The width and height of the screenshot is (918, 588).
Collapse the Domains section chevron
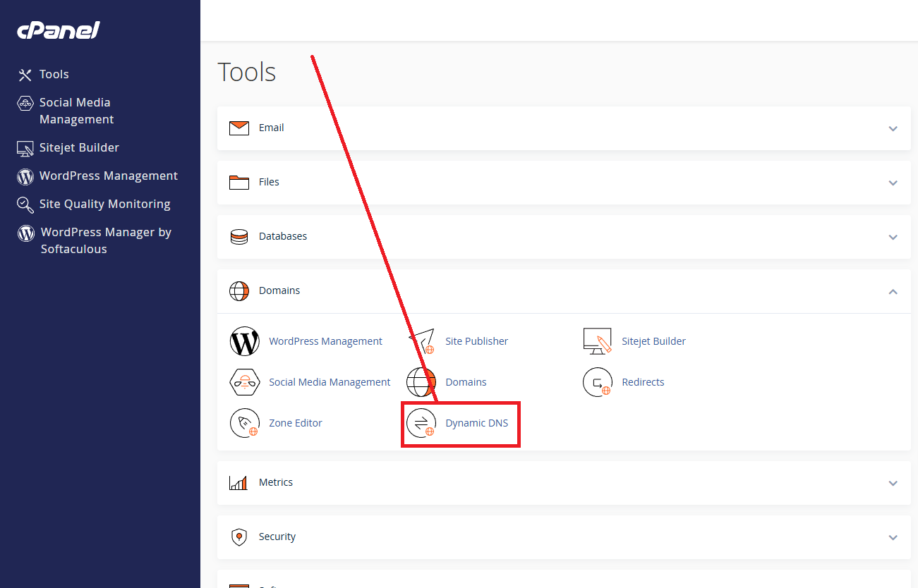893,291
